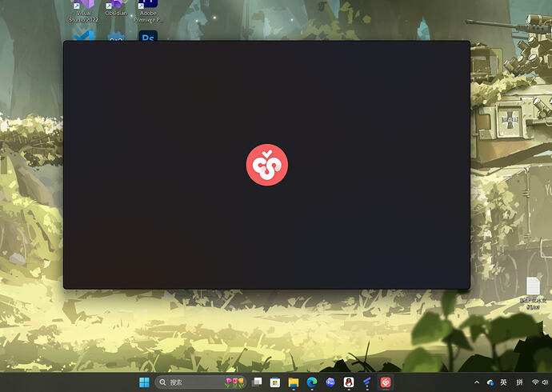The width and height of the screenshot is (552, 392).
Task: Launch Microsoft Edge from the taskbar
Action: pyautogui.click(x=312, y=382)
